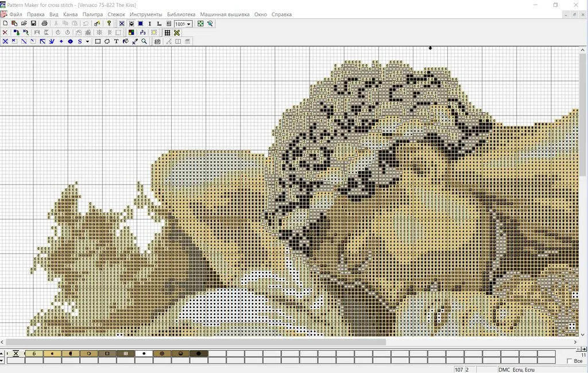
Task: Select the white palette color swatch
Action: 144,353
